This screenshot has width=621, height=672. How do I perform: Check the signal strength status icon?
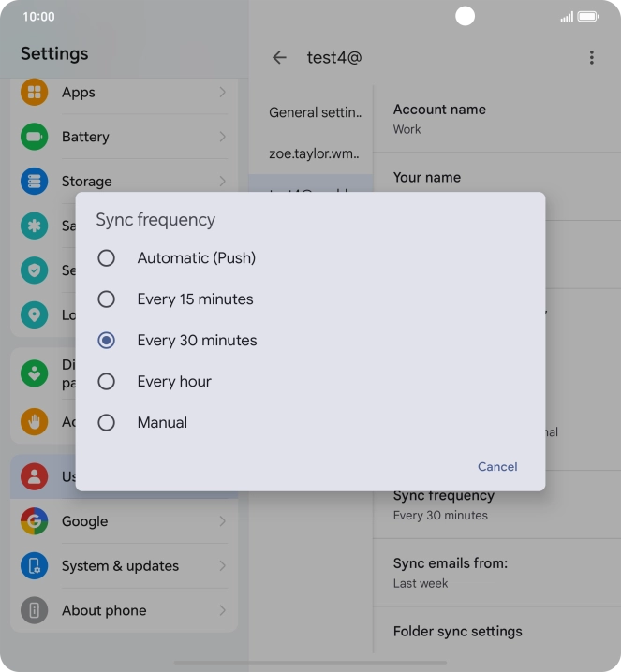[567, 17]
